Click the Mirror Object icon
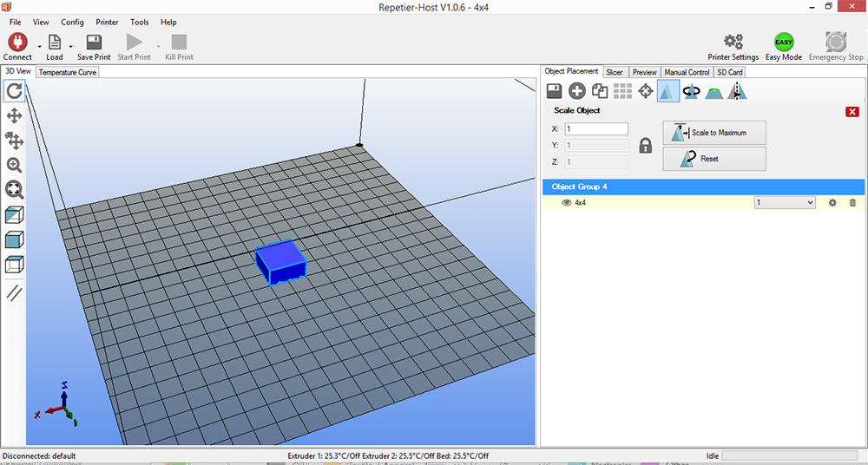The width and height of the screenshot is (868, 465). click(737, 91)
